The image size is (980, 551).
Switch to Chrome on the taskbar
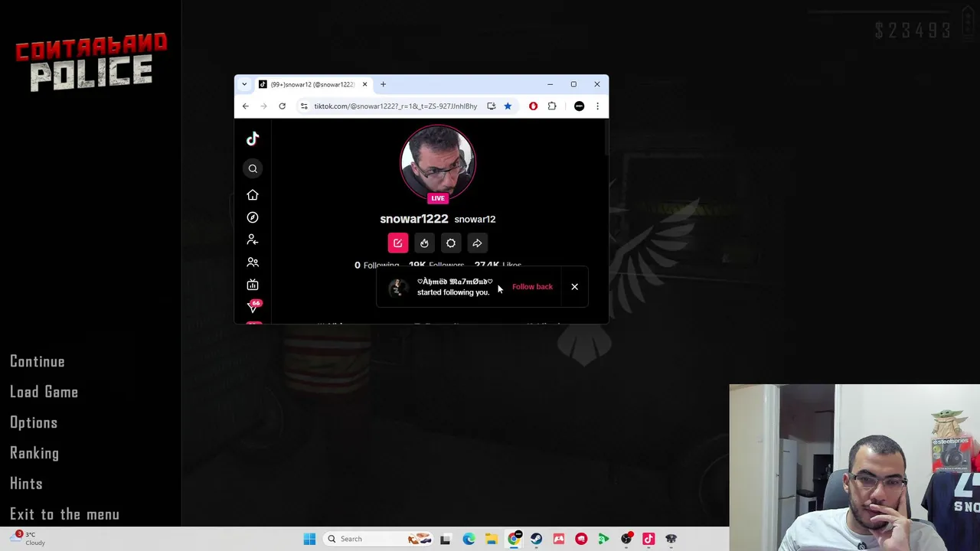[x=514, y=539]
